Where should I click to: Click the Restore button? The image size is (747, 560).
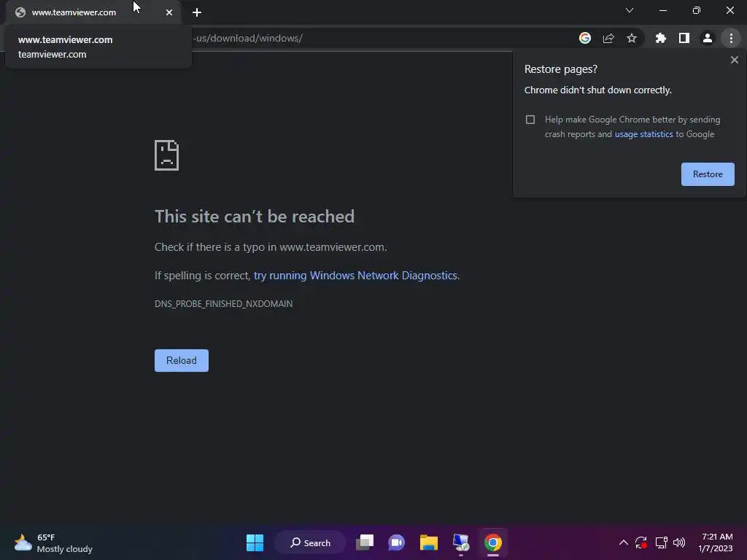708,174
